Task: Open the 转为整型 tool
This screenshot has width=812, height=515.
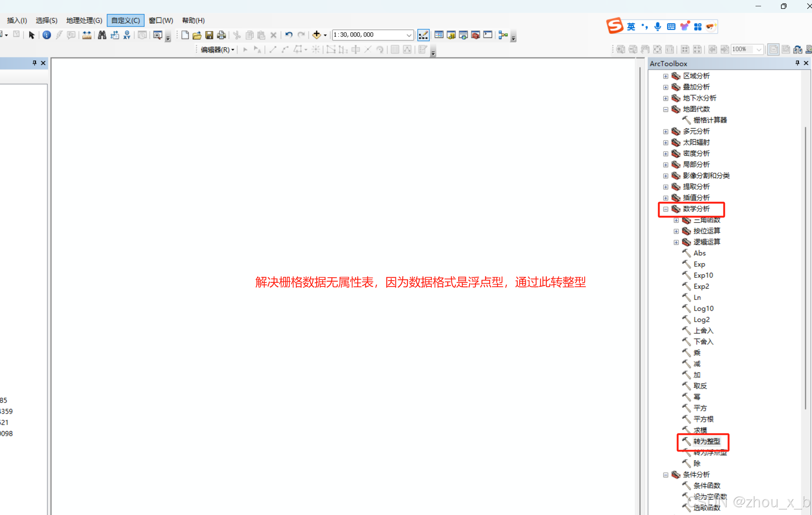Action: [x=706, y=441]
